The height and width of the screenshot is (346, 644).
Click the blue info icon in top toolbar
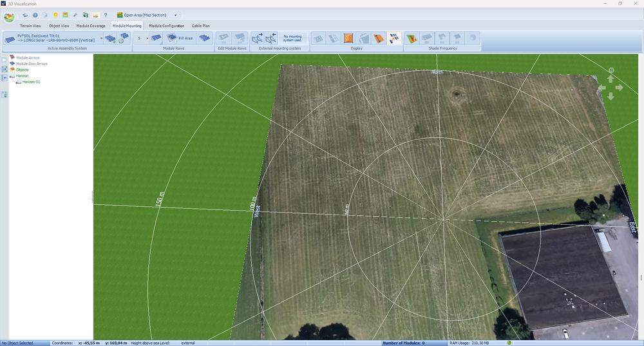tap(35, 14)
